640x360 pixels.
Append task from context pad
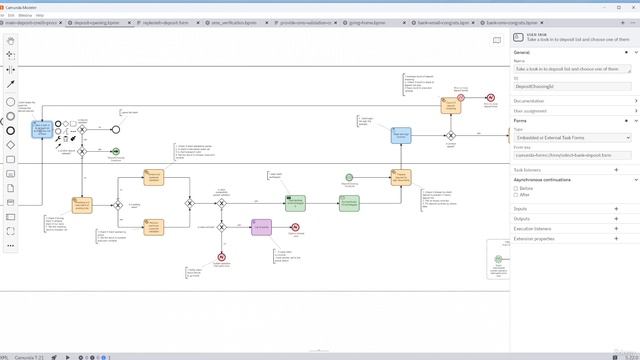[73, 124]
